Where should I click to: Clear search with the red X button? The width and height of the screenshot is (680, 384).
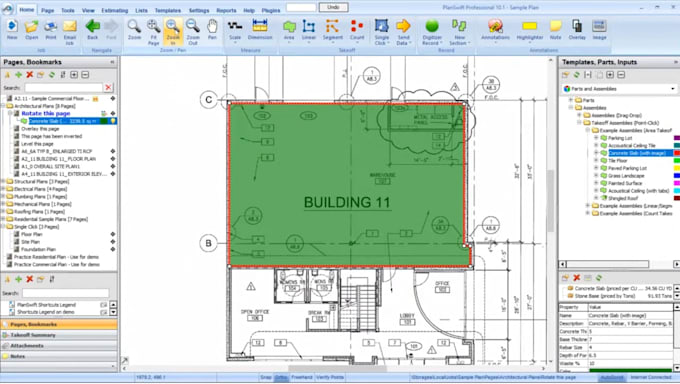[108, 88]
